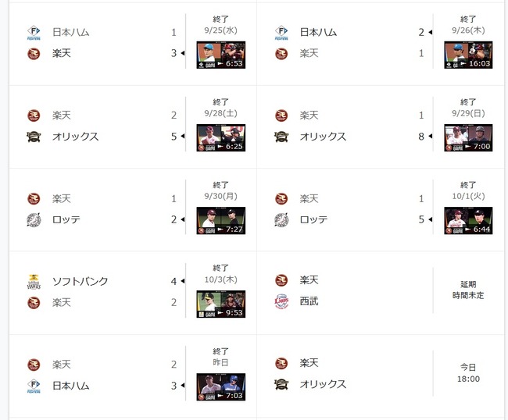Click the Orix Buffaloes logo in the 9/28 game

coord(33,137)
